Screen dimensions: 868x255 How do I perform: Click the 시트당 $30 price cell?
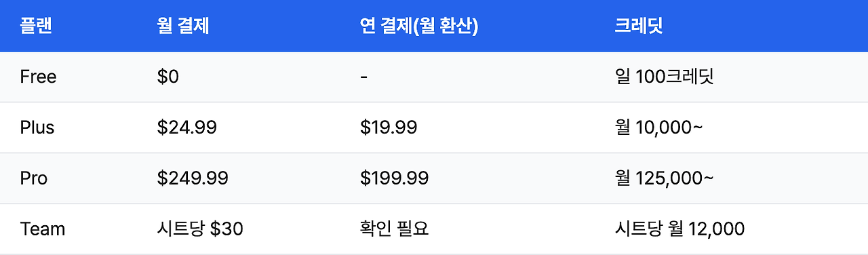(200, 229)
